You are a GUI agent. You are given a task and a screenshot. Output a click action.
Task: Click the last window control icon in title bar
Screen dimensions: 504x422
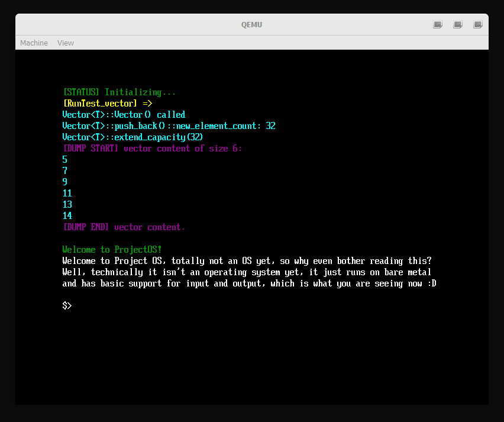[478, 24]
